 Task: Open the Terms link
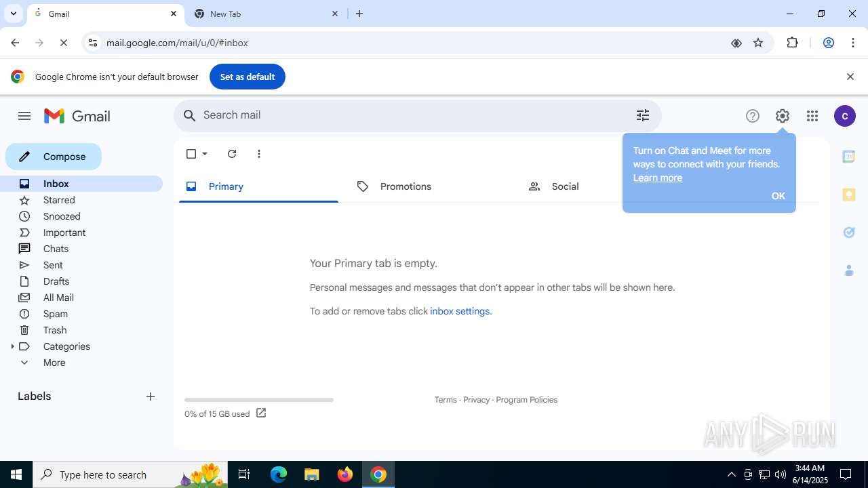coord(446,400)
